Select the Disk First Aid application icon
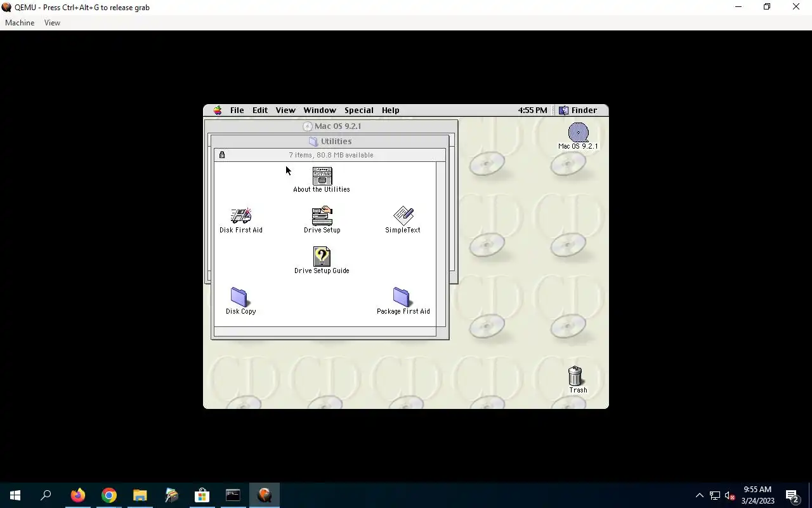 (x=241, y=217)
